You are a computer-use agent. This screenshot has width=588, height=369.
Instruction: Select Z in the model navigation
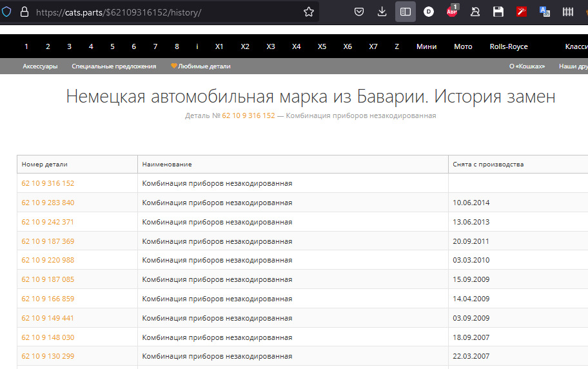coord(397,46)
